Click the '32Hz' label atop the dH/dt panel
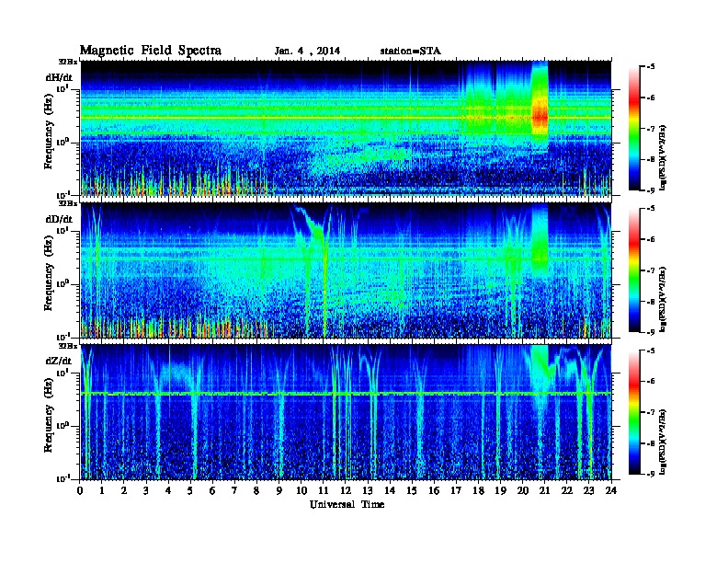The width and height of the screenshot is (728, 563). [x=67, y=62]
